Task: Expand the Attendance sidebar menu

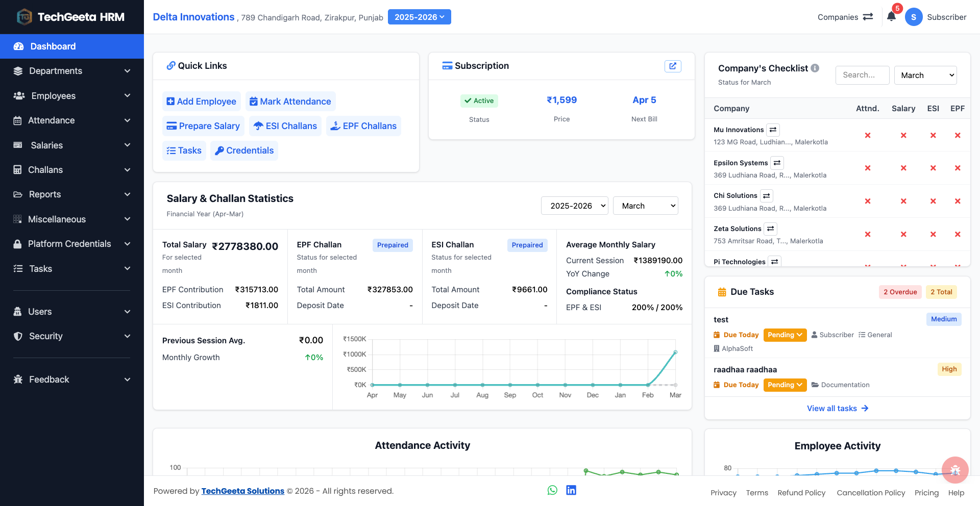Action: [72, 120]
